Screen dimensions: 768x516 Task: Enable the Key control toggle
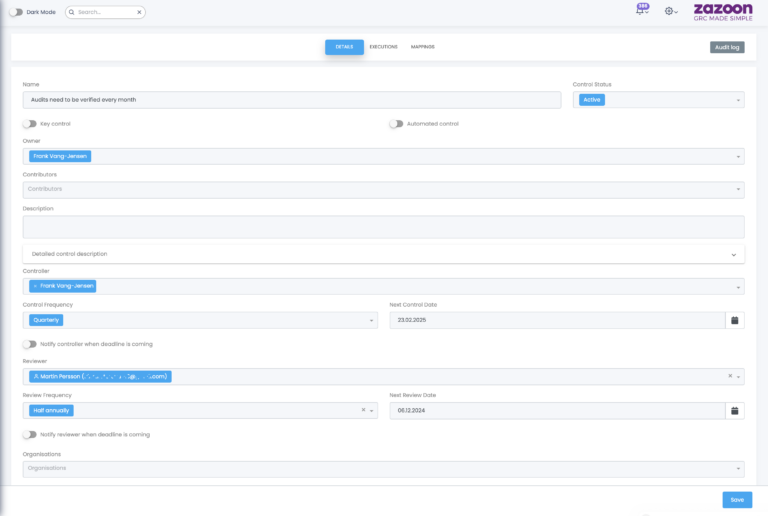point(29,124)
